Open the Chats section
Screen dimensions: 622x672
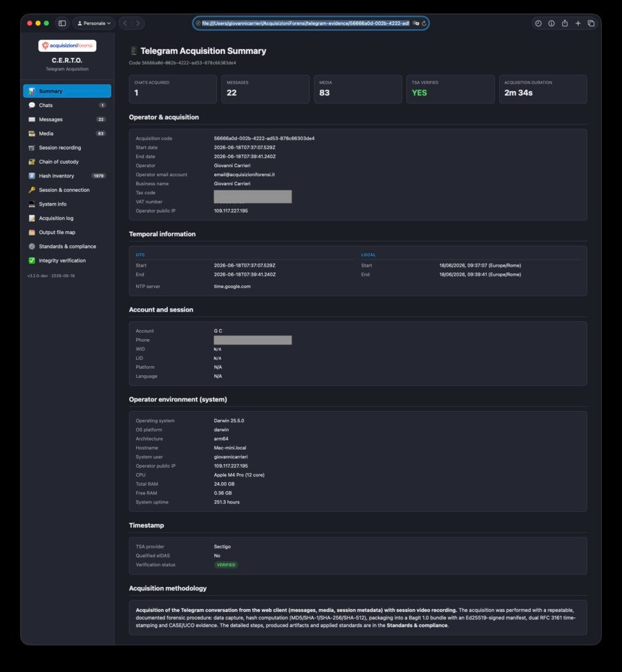coord(67,105)
